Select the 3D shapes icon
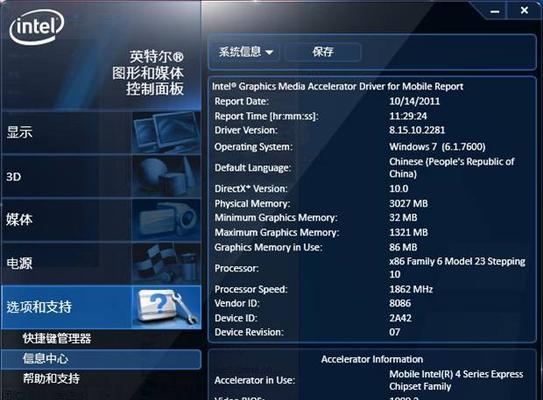This screenshot has width=543, height=400. coord(166,176)
